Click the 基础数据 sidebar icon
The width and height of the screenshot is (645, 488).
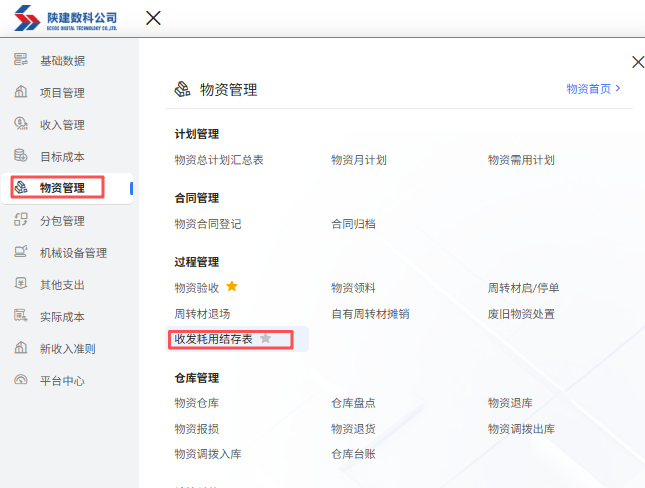point(20,60)
